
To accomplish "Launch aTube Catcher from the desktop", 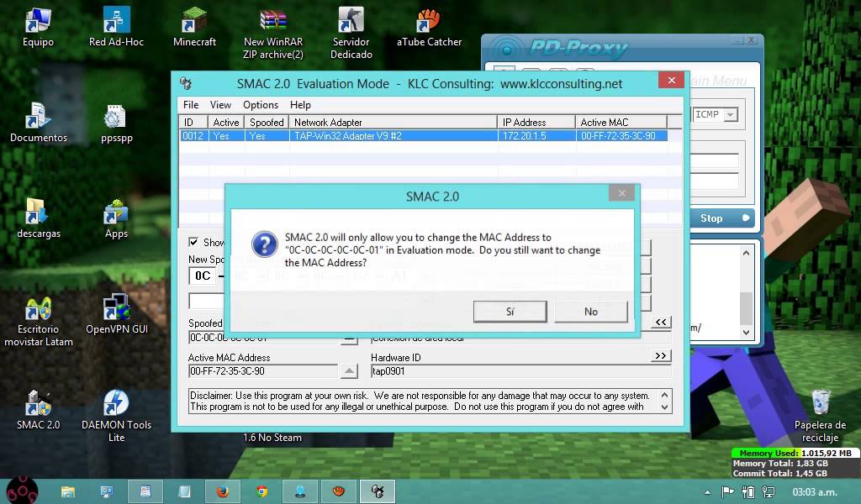I will point(429,27).
